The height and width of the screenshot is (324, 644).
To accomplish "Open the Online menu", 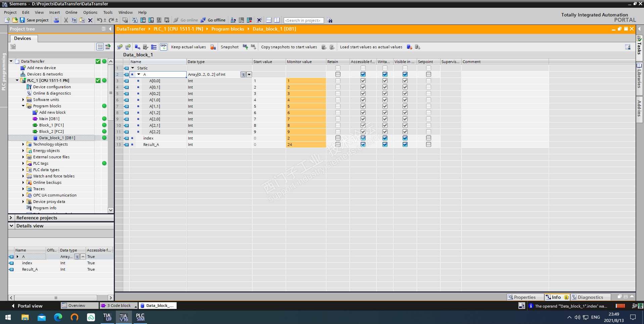I will click(x=71, y=12).
